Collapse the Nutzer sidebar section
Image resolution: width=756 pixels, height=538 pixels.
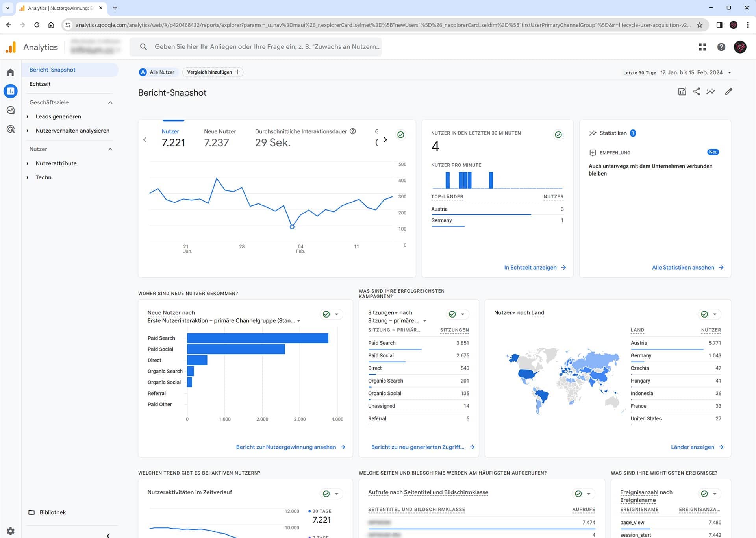click(x=110, y=150)
